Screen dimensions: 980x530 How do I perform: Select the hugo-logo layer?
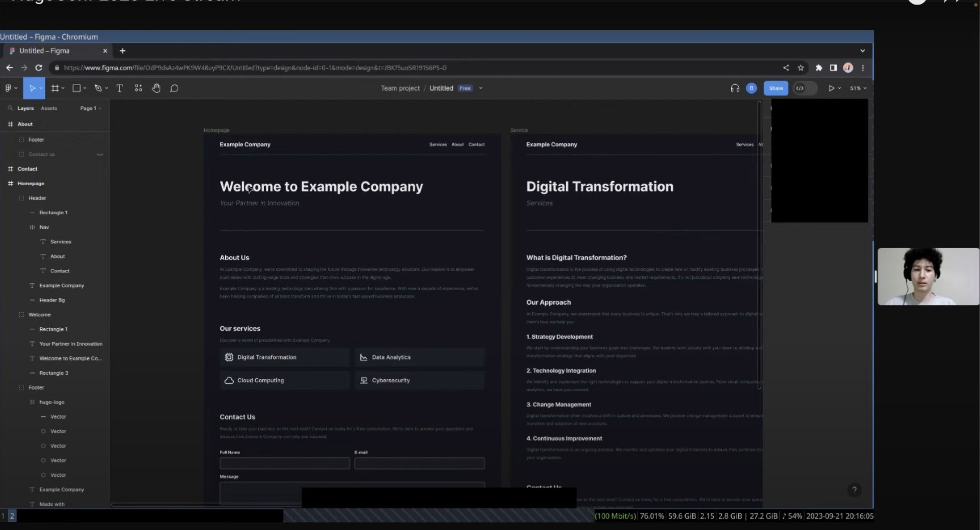52,402
